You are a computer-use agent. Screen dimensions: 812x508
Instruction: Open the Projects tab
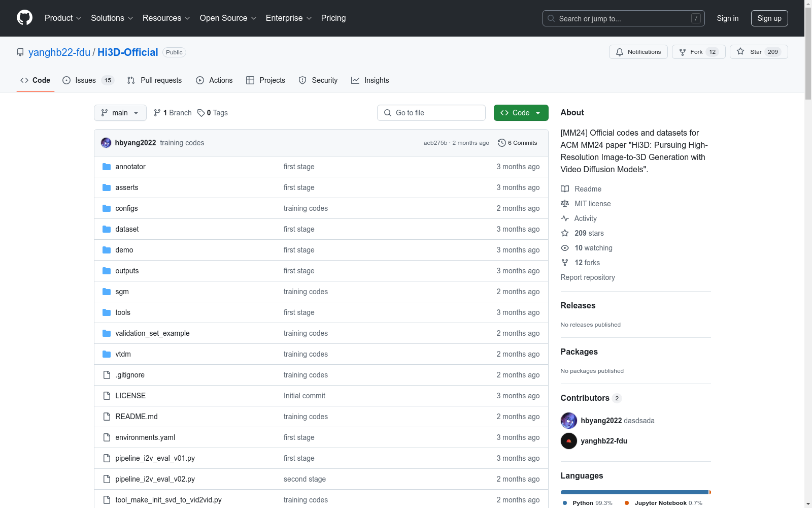tap(265, 80)
